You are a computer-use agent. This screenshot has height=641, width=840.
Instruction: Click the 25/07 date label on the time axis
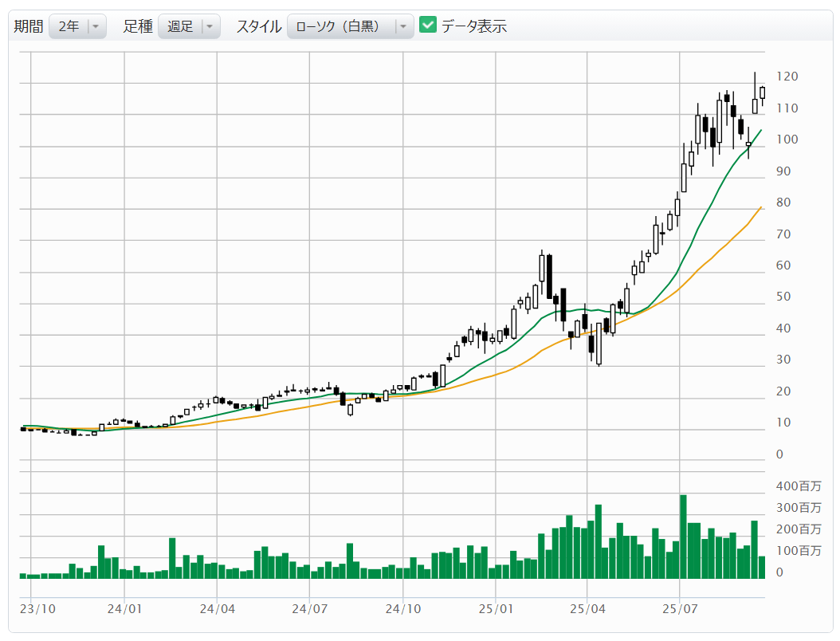[679, 608]
